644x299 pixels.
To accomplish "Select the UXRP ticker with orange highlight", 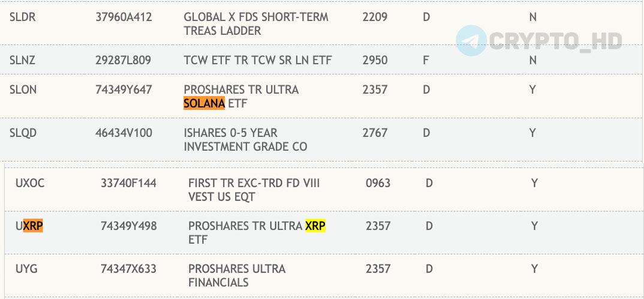I will pyautogui.click(x=29, y=226).
